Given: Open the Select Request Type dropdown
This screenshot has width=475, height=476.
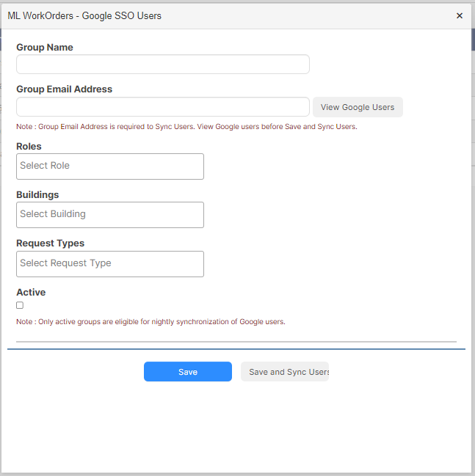Looking at the screenshot, I should tap(110, 264).
